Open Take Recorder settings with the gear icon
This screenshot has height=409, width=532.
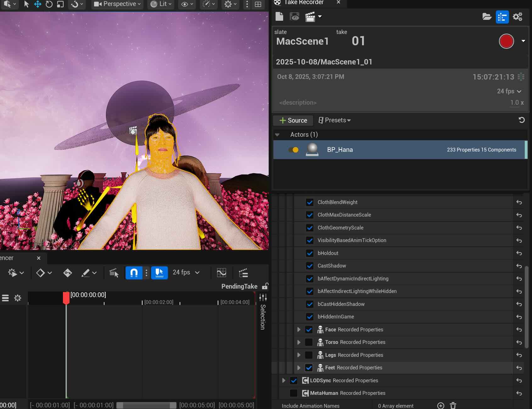click(x=518, y=17)
